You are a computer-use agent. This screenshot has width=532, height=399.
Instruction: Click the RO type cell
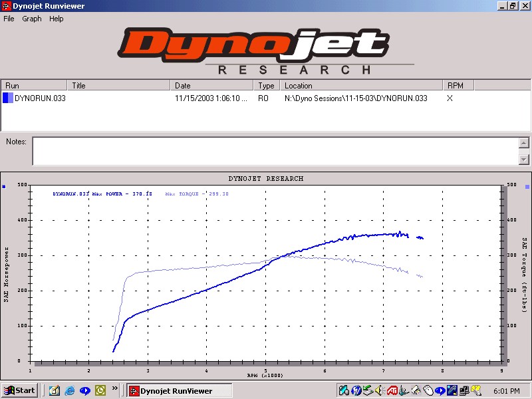point(263,98)
